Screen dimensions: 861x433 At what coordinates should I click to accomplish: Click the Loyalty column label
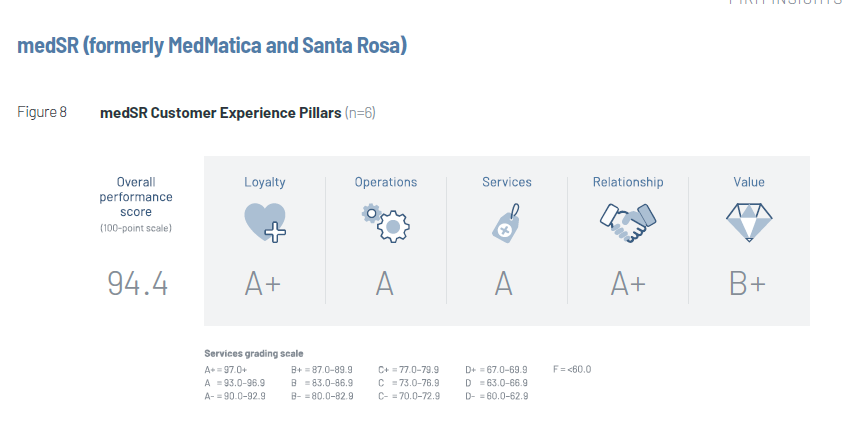tap(265, 182)
